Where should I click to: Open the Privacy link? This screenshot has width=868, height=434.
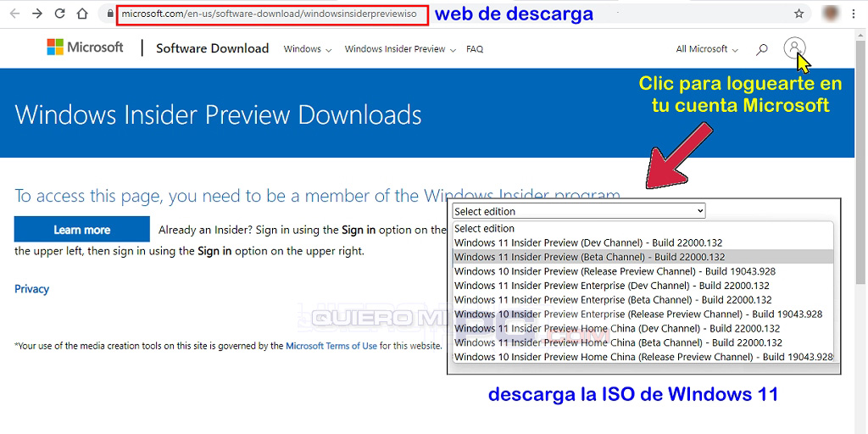point(31,289)
